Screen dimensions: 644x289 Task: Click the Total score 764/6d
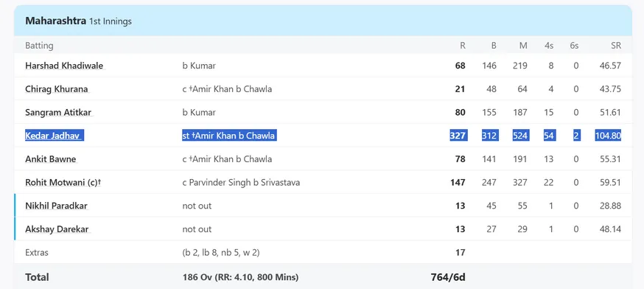coord(448,277)
